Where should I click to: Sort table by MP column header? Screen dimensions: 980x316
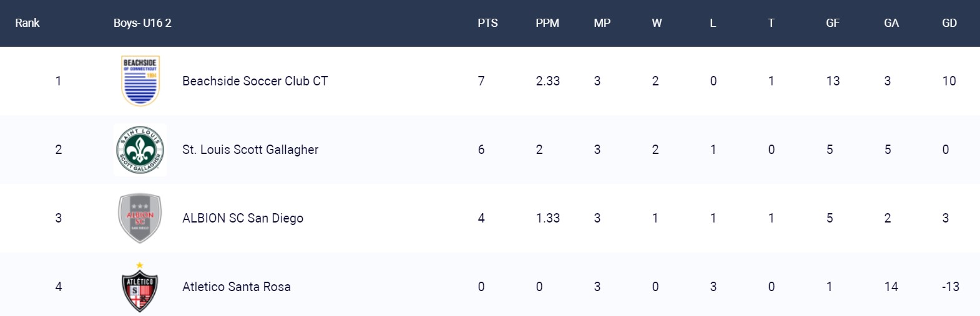pyautogui.click(x=602, y=23)
